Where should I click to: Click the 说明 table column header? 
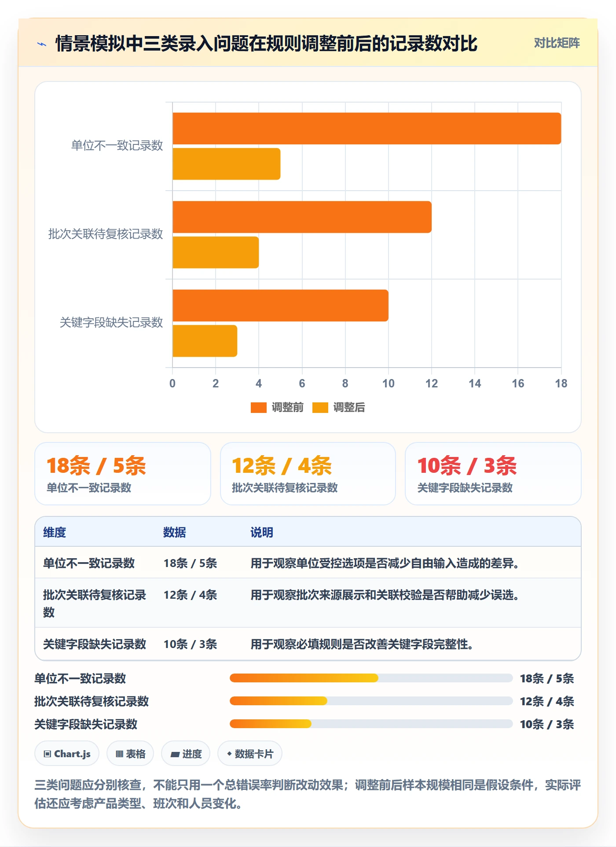(262, 533)
